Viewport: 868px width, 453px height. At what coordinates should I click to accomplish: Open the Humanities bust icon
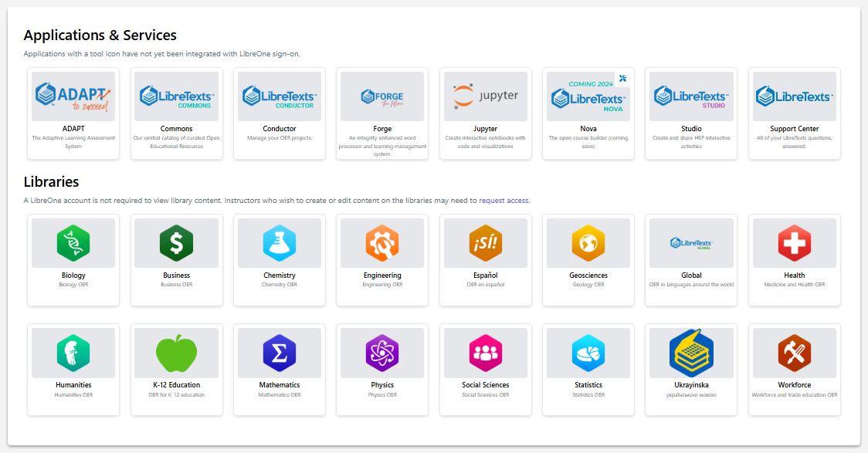click(x=73, y=353)
